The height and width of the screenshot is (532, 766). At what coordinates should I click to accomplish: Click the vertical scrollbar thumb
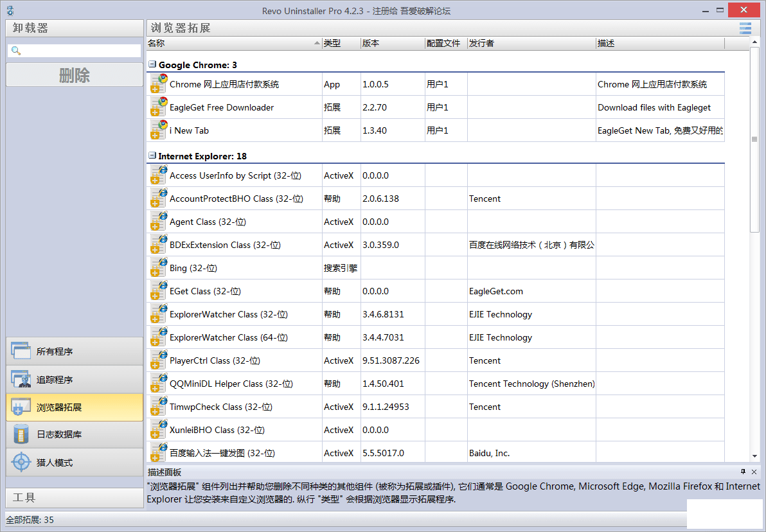(755, 139)
